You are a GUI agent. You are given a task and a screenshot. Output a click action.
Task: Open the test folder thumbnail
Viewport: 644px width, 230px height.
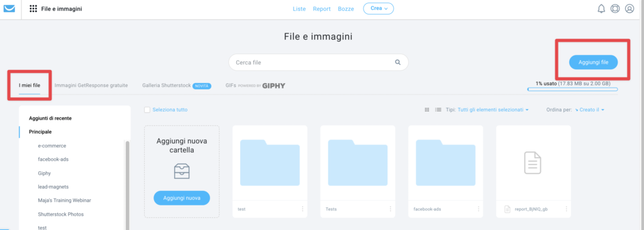pyautogui.click(x=270, y=163)
